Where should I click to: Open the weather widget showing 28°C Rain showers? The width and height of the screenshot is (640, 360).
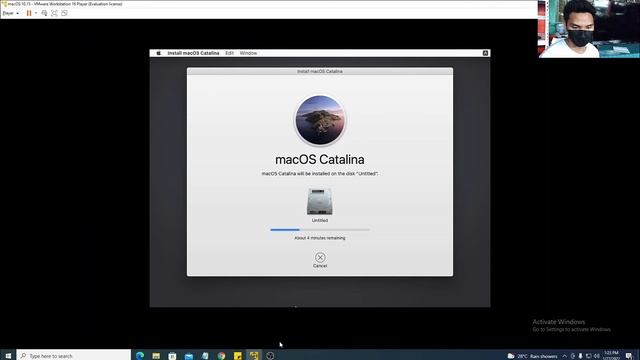coord(532,356)
